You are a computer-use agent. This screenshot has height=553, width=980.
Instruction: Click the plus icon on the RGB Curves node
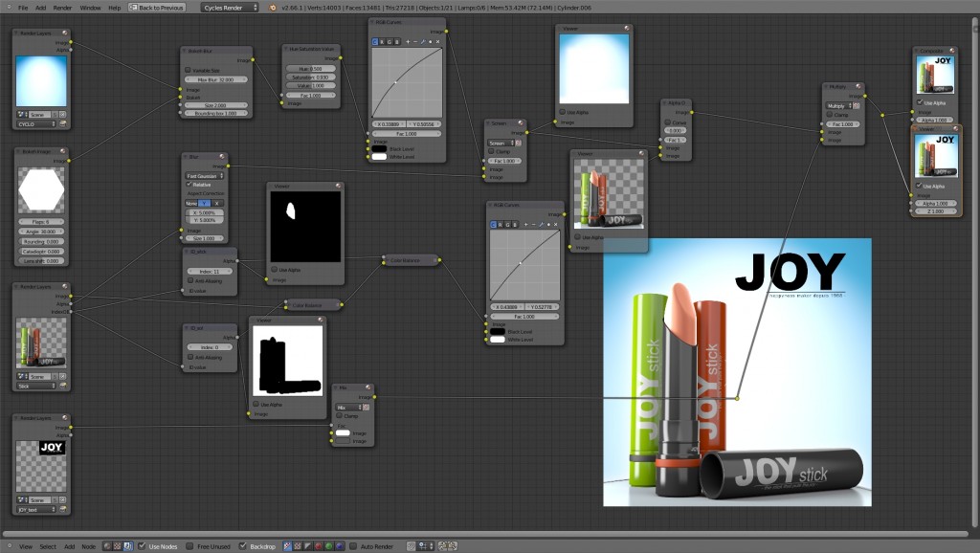[408, 41]
